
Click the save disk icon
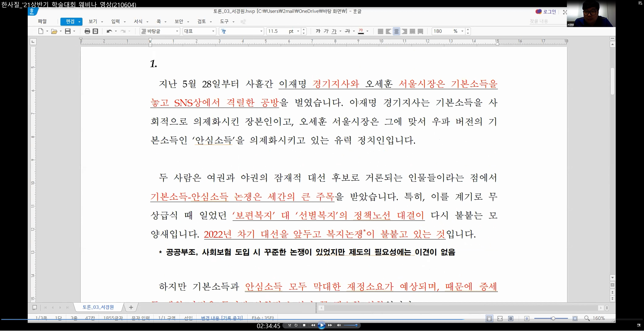pos(68,31)
